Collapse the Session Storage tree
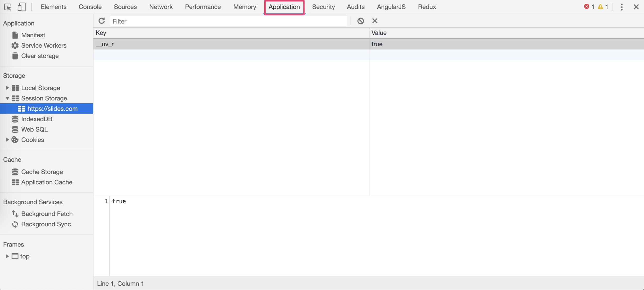Screen dimensions: 644x290 tap(7, 98)
